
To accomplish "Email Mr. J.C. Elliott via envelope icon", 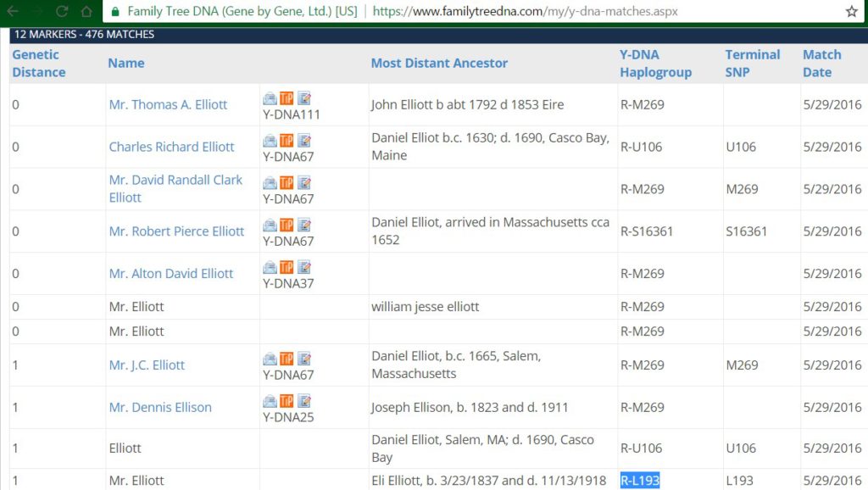I will coord(270,359).
